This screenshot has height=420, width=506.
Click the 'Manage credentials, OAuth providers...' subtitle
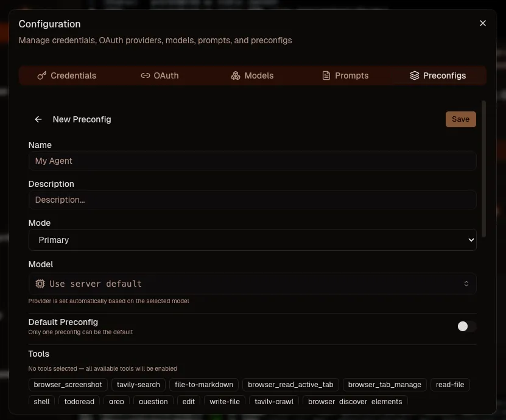pyautogui.click(x=155, y=40)
